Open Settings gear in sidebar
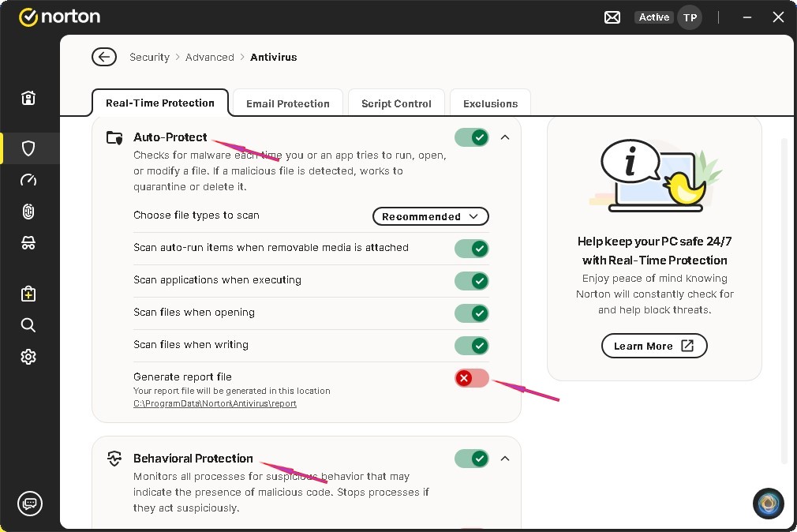This screenshot has width=797, height=532. (x=28, y=357)
